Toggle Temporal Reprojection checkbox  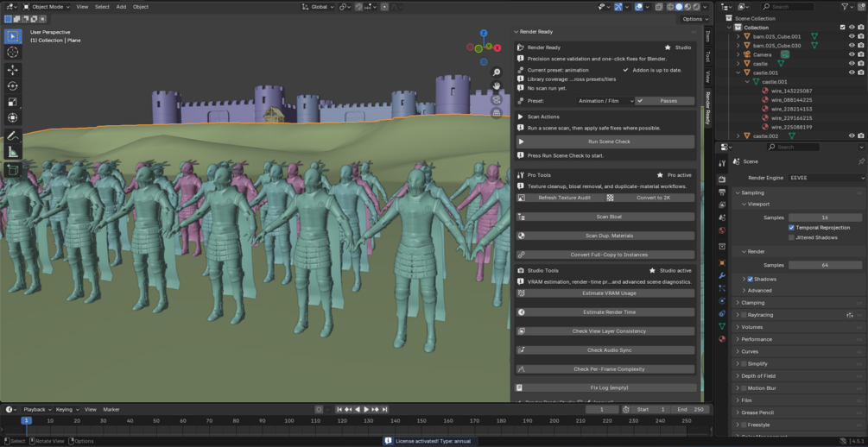pyautogui.click(x=791, y=228)
